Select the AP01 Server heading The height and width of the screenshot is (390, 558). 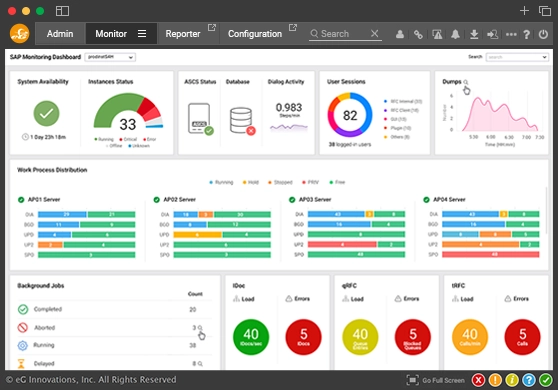pyautogui.click(x=44, y=199)
